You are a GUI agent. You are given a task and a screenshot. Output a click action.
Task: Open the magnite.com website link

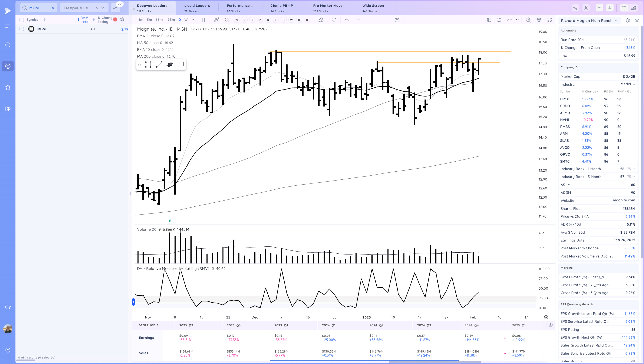pos(624,200)
